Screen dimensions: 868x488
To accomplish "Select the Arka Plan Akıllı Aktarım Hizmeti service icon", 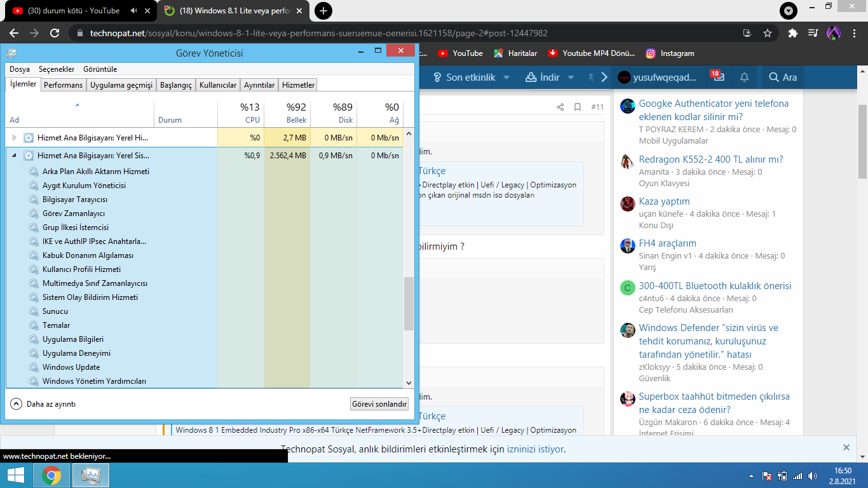I will (34, 172).
